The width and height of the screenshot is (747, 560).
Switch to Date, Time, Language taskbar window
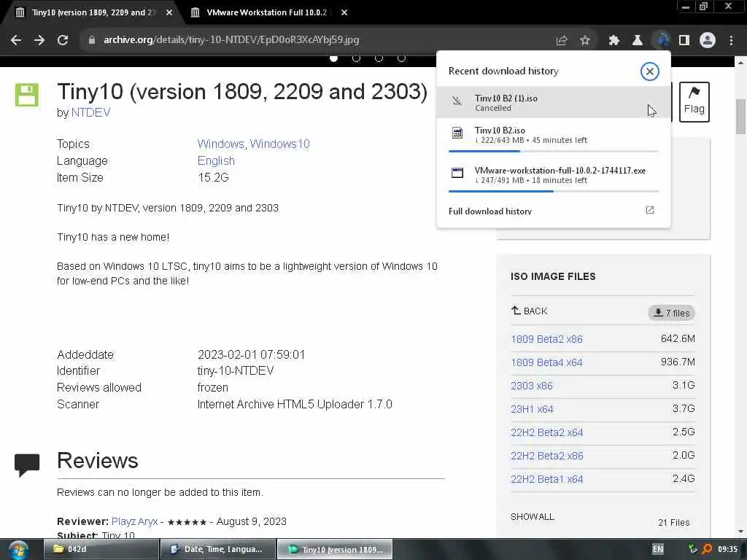[x=217, y=549]
